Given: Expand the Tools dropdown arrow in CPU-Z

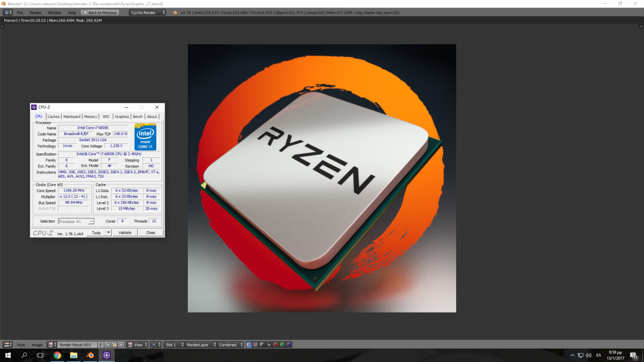Looking at the screenshot, I should (x=108, y=233).
